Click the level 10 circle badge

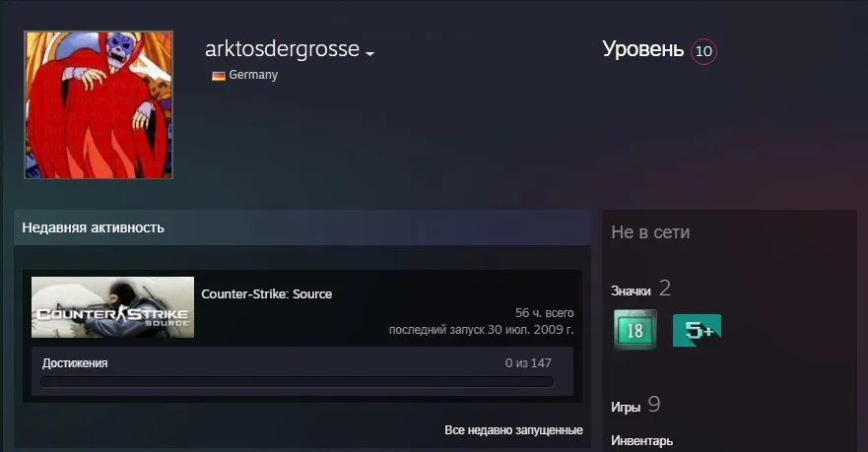(703, 51)
